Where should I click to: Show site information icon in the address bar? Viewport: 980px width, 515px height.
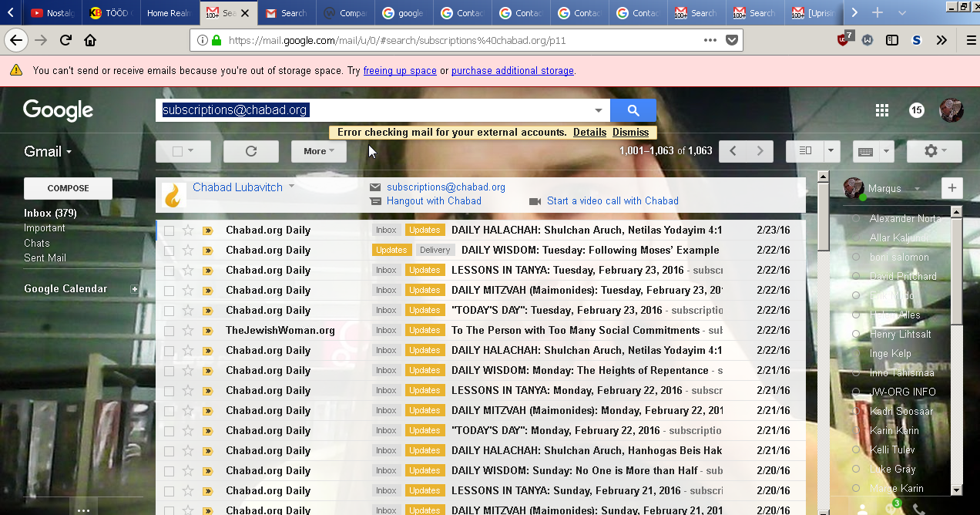coord(202,40)
